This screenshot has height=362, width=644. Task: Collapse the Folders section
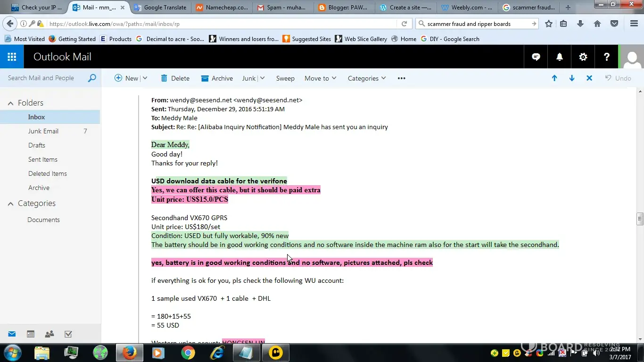pyautogui.click(x=10, y=103)
